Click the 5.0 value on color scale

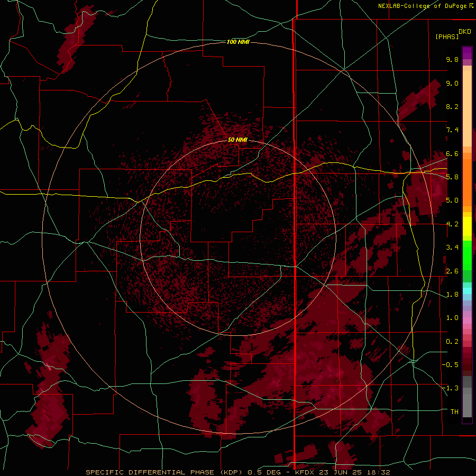pyautogui.click(x=452, y=200)
